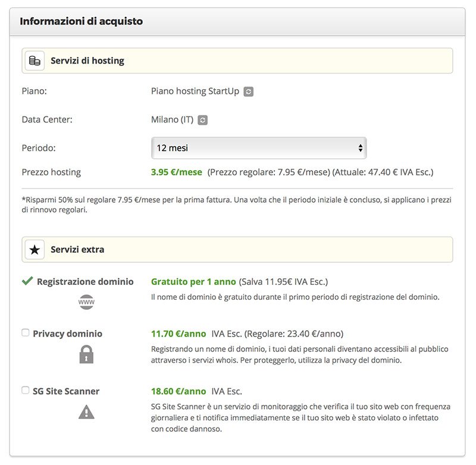The height and width of the screenshot is (465, 476).
Task: Click the 11.70 €/anno price
Action: point(178,334)
